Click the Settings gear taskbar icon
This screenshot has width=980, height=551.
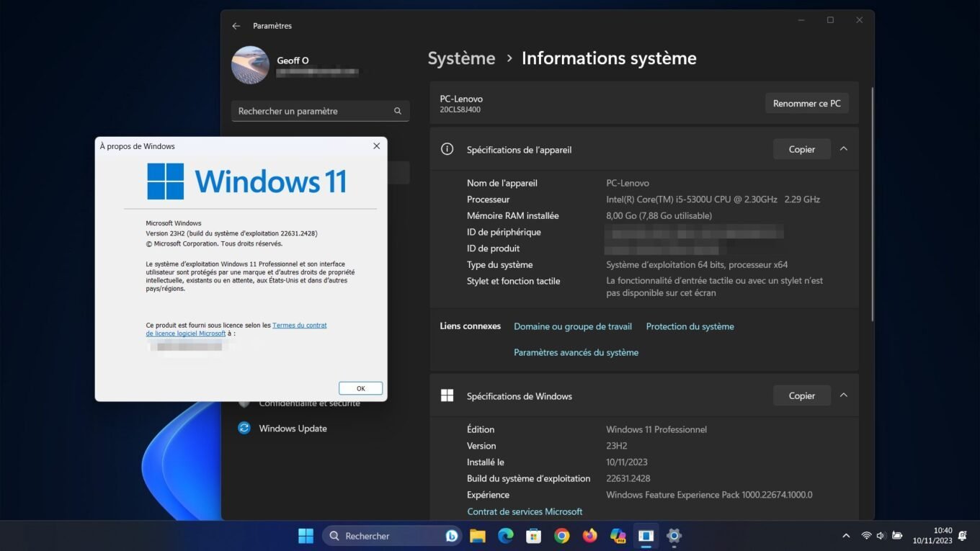(674, 536)
